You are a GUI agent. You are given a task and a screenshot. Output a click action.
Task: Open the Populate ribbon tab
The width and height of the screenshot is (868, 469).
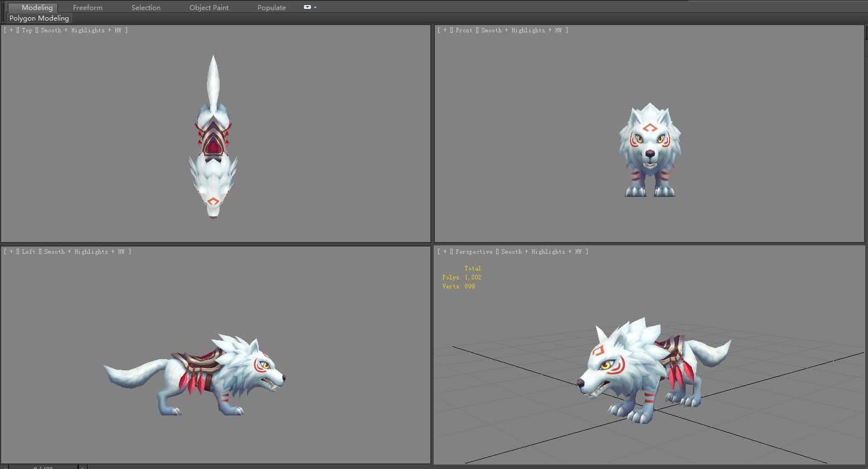click(271, 7)
